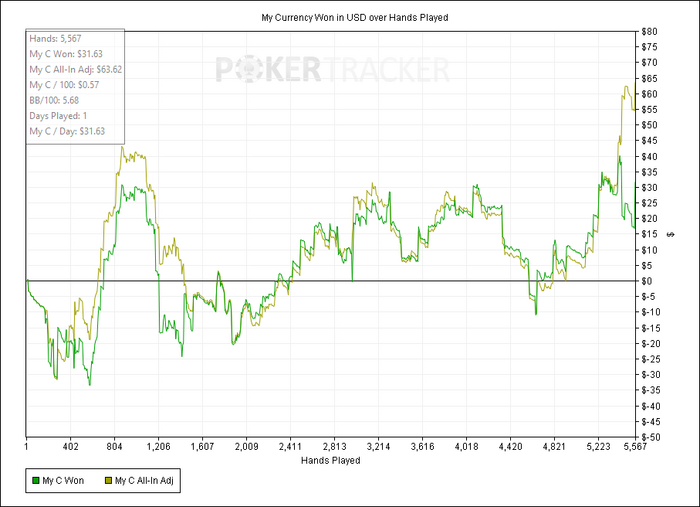
Task: Click the green My C Won legend swatch
Action: [36, 481]
